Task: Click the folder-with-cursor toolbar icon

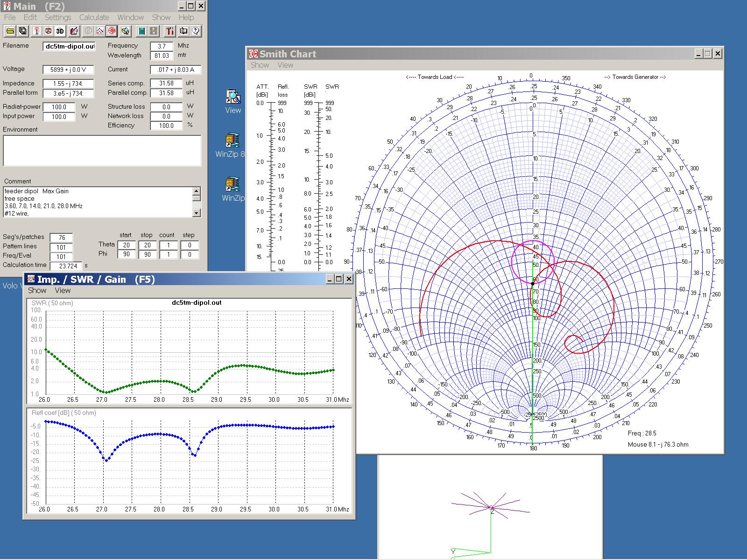Action: click(x=126, y=31)
